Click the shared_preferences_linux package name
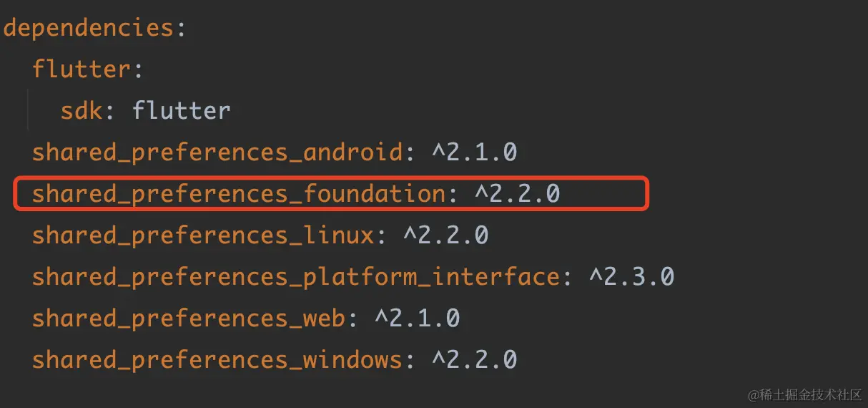 [x=203, y=236]
